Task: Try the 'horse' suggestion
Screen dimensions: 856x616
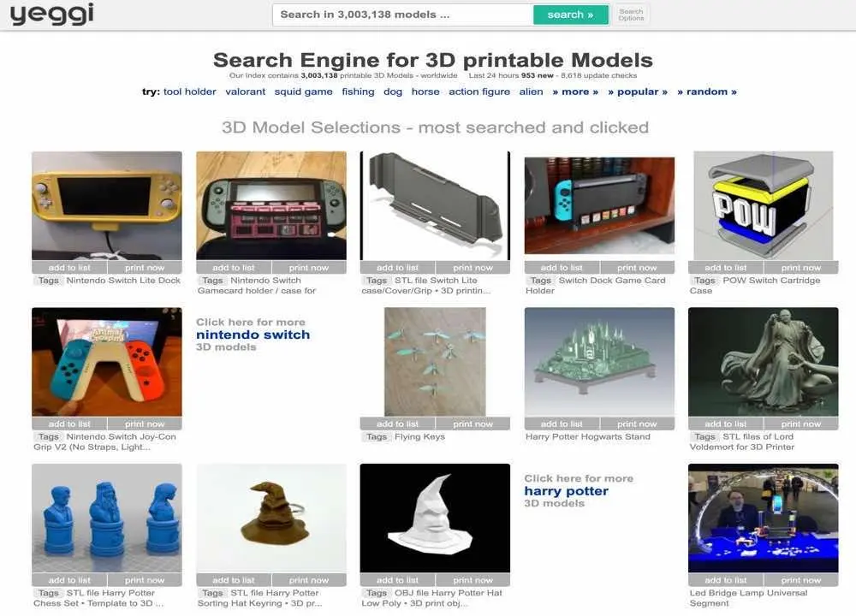Action: pyautogui.click(x=425, y=92)
